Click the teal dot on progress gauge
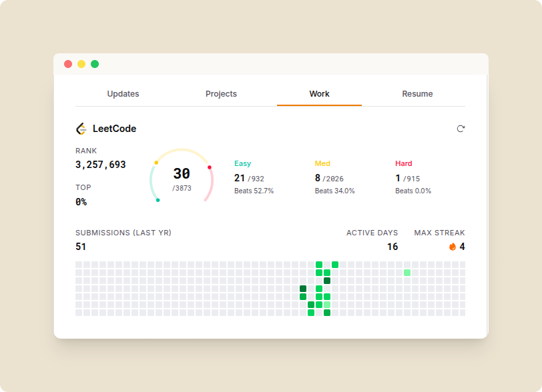 [x=158, y=200]
